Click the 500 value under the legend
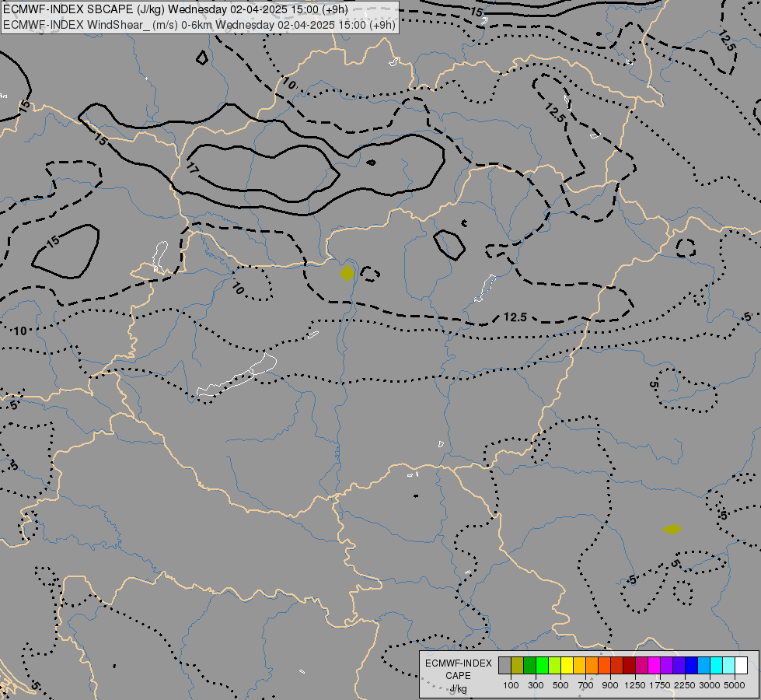761x700 pixels. [560, 685]
